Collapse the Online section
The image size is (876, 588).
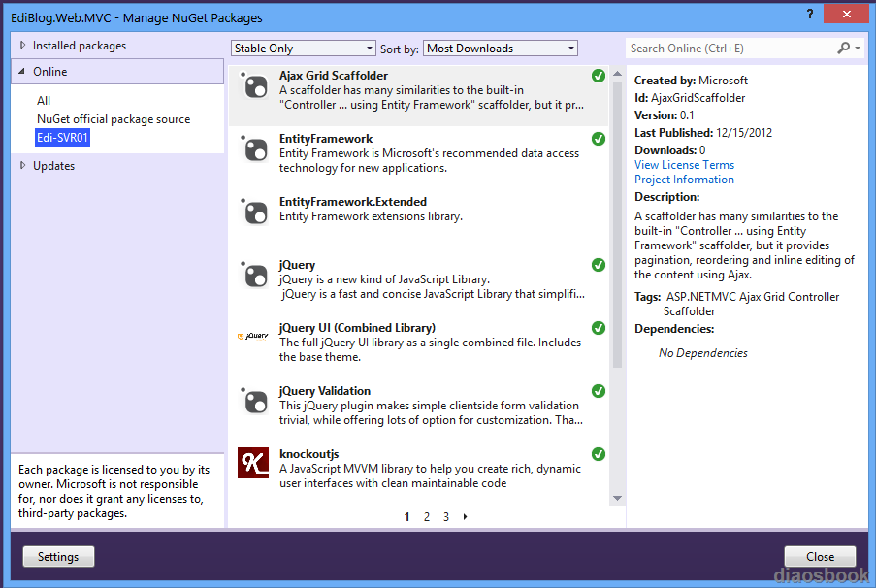(21, 72)
